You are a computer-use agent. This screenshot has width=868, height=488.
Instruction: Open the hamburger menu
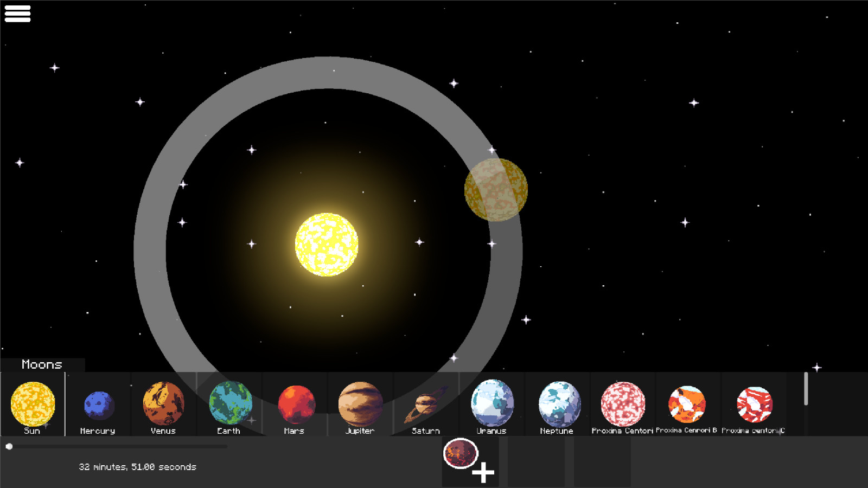pos(17,14)
